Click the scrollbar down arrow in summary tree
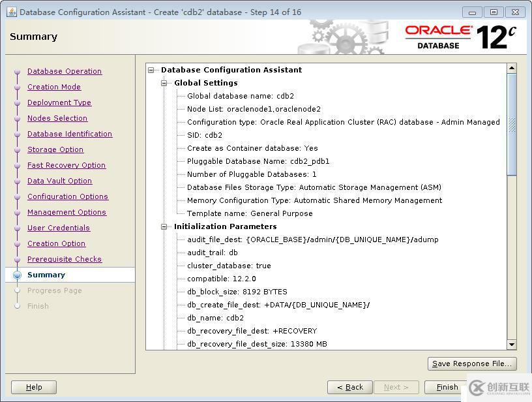Image resolution: width=532 pixels, height=402 pixels. [x=512, y=345]
